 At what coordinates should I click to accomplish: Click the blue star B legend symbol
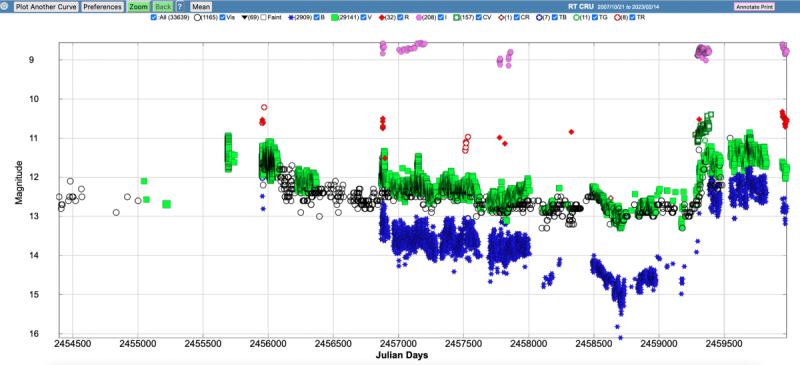click(x=291, y=17)
